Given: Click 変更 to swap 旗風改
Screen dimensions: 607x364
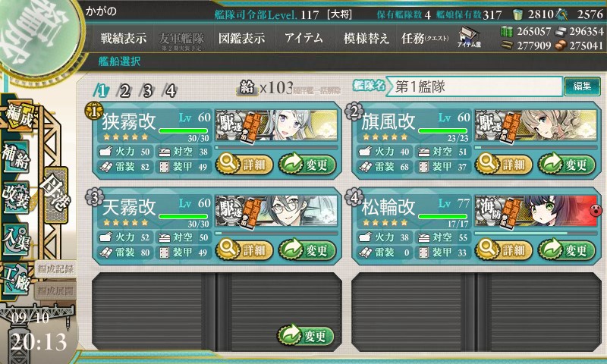Looking at the screenshot, I should (x=566, y=165).
